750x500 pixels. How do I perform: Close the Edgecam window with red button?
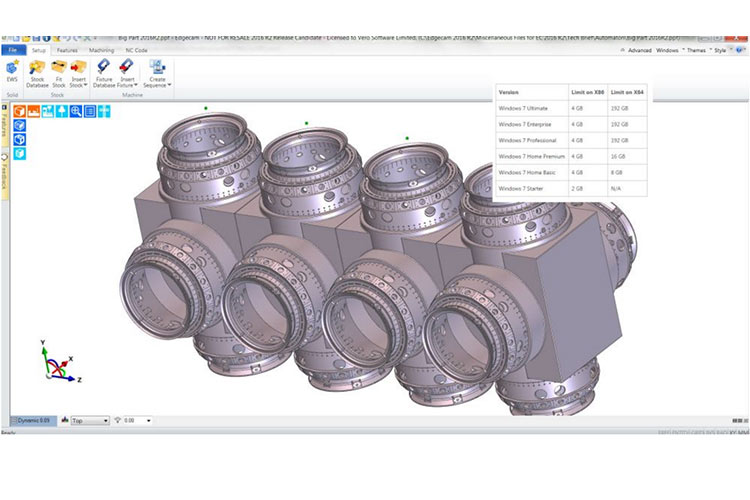coord(737,38)
